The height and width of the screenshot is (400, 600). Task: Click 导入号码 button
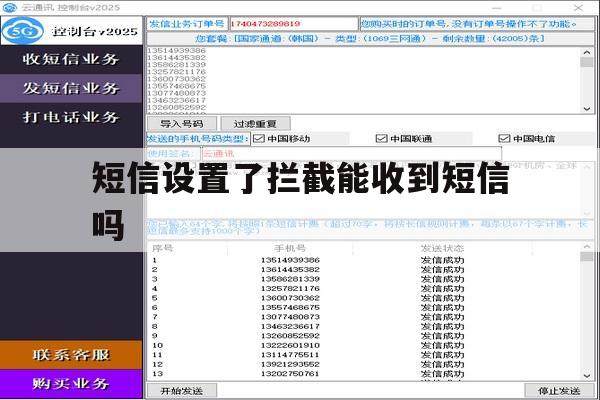coord(182,124)
